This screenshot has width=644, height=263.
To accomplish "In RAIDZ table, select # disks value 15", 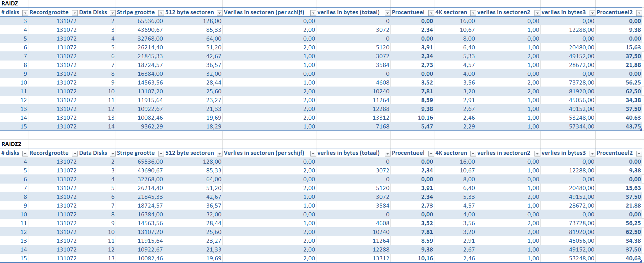I will point(14,126).
